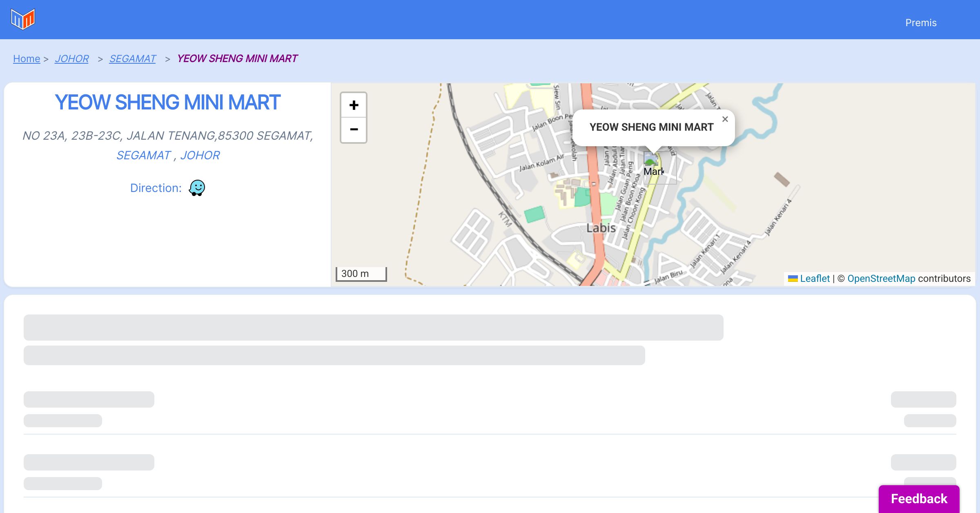Open the SEGAMAT breadcrumb link
Screen dimensions: 980x513
[132, 58]
